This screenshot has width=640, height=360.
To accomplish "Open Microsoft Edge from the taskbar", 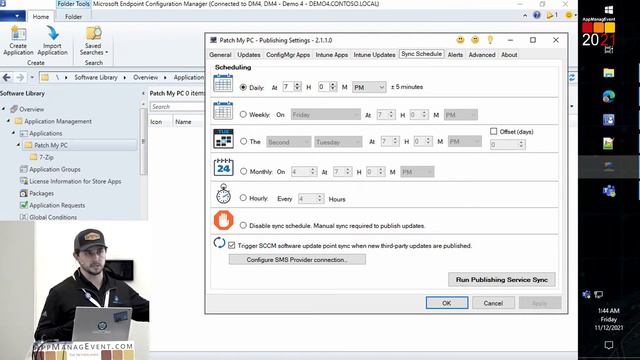I will tap(609, 96).
